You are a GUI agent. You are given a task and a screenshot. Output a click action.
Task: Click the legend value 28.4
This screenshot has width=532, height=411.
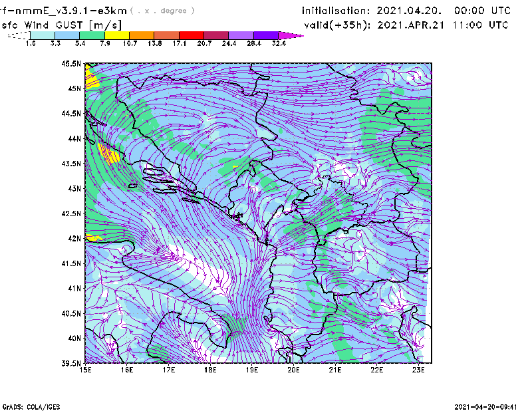click(254, 43)
